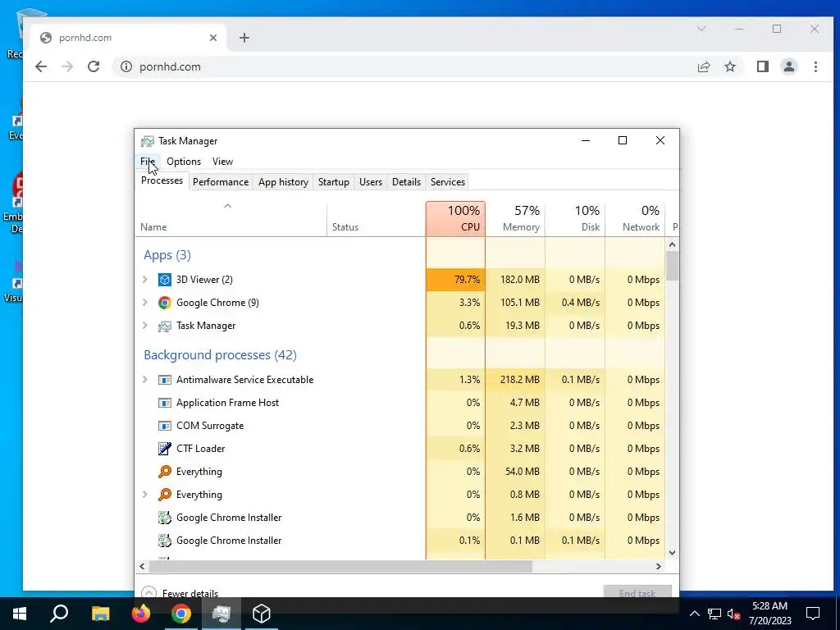Click the Task Manager taskbar button
Image resolution: width=840 pixels, height=630 pixels.
[x=221, y=614]
